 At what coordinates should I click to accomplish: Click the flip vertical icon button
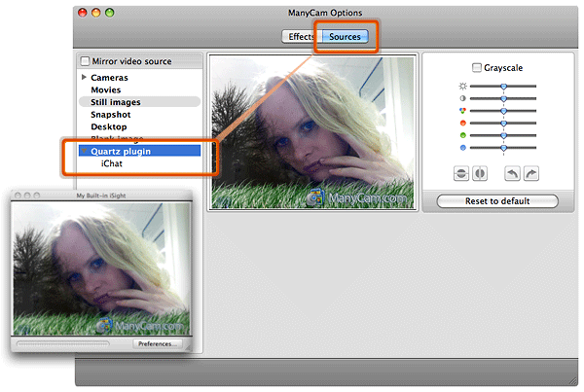tap(462, 173)
